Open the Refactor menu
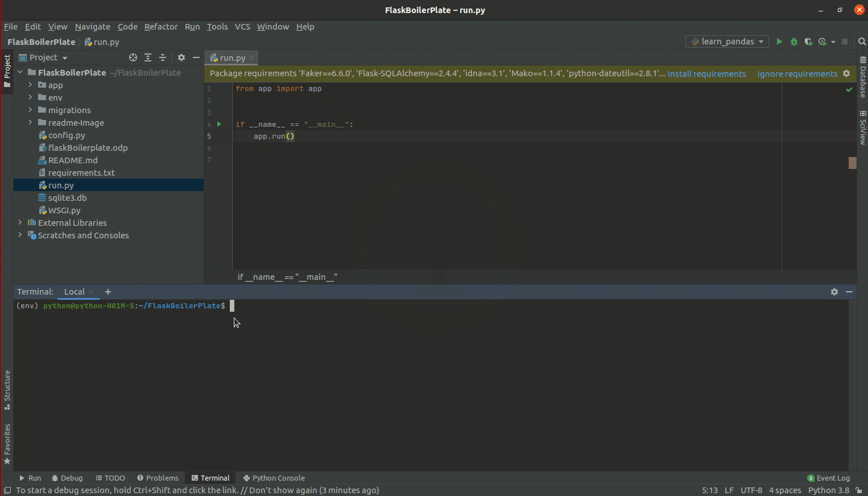Screen dimensions: 868x496 (161, 27)
